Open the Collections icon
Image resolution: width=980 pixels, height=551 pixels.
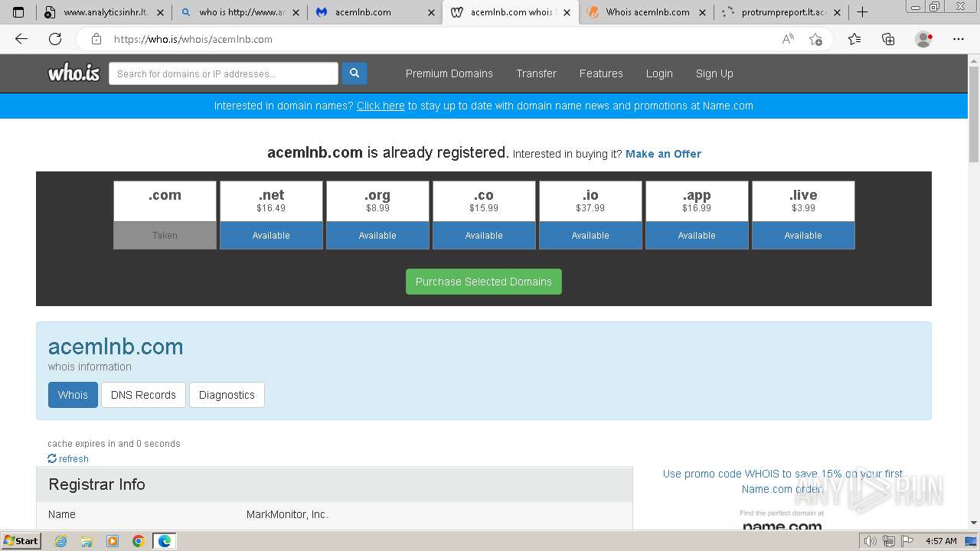pos(888,39)
